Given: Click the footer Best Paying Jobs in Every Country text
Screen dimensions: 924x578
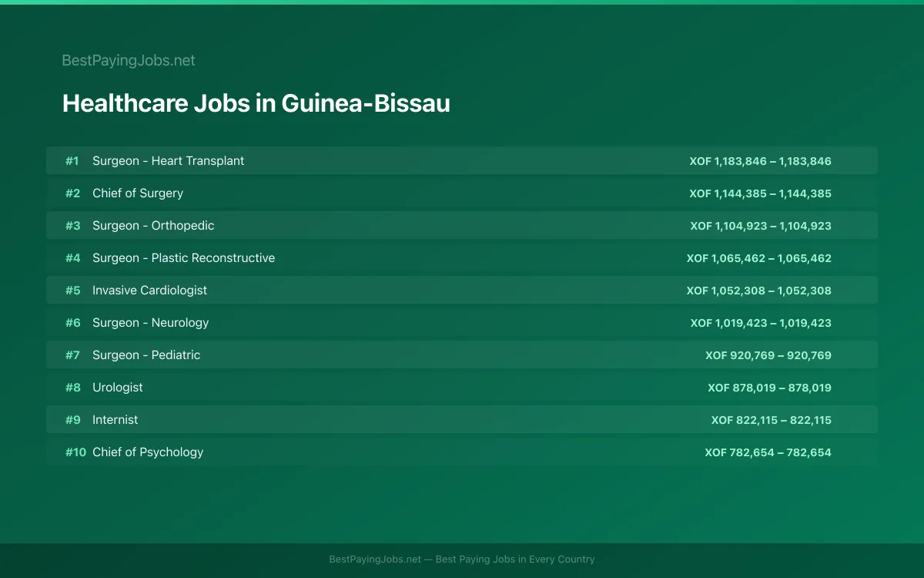Looking at the screenshot, I should pos(515,560).
